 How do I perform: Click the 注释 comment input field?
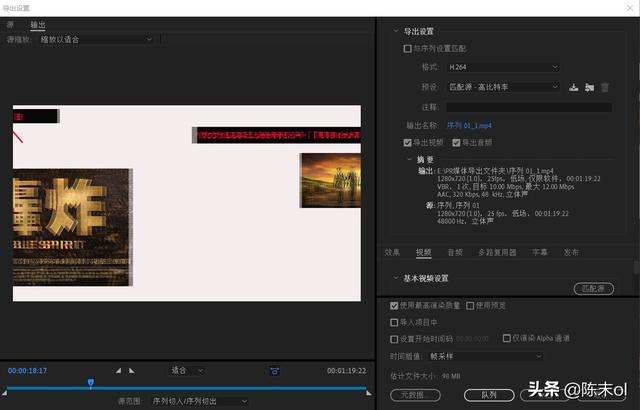point(529,107)
